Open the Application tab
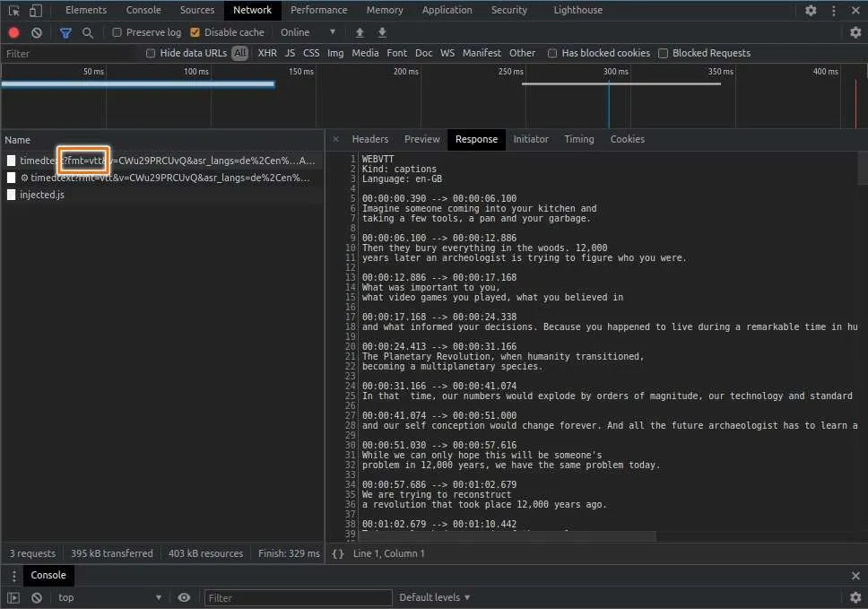868x609 pixels. click(447, 10)
